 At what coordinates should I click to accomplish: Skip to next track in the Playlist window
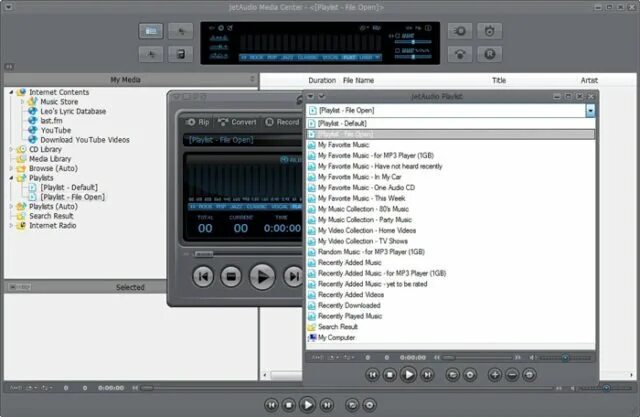(427, 375)
